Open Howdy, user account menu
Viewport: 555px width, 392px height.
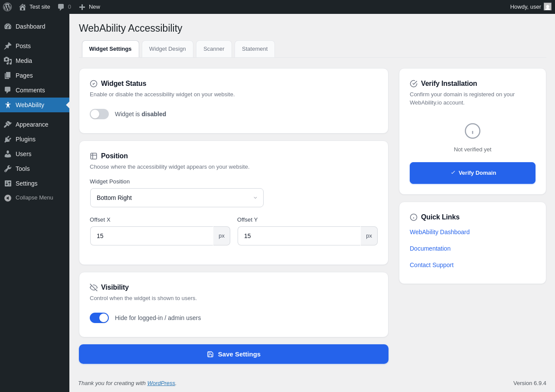tap(526, 7)
